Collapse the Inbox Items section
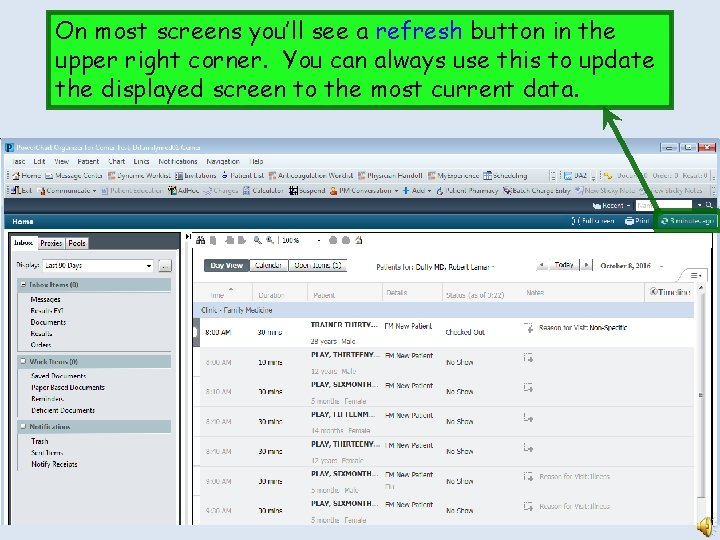 [x=22, y=285]
